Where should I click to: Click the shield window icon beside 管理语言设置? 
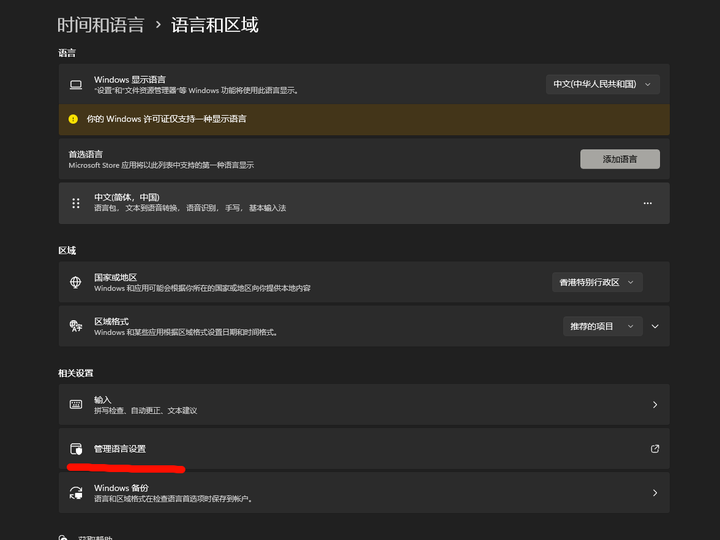tap(76, 449)
